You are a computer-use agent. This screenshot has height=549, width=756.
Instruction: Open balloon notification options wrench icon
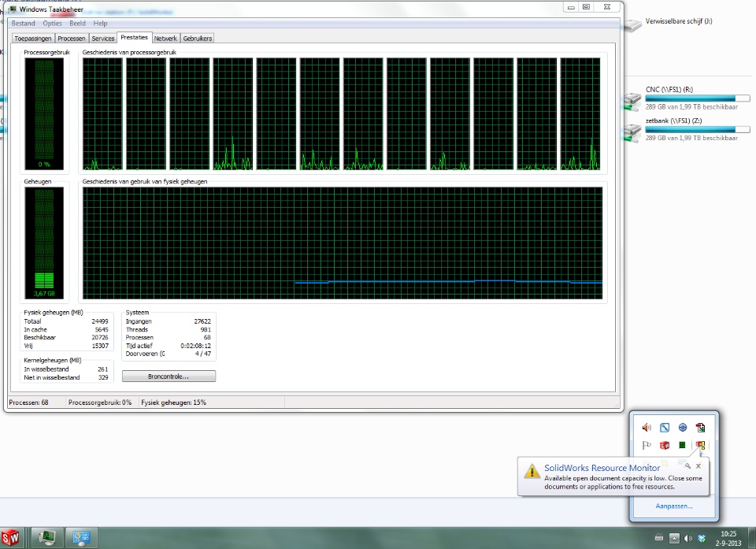(x=687, y=466)
